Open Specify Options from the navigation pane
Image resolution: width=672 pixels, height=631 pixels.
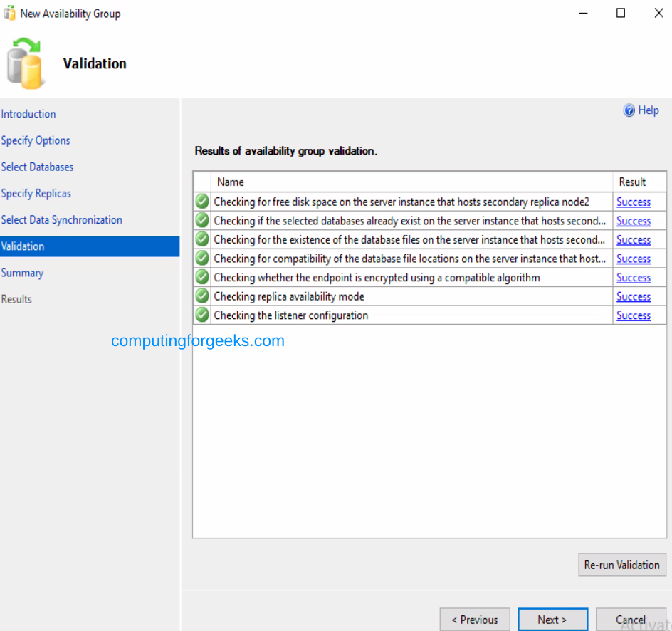36,140
